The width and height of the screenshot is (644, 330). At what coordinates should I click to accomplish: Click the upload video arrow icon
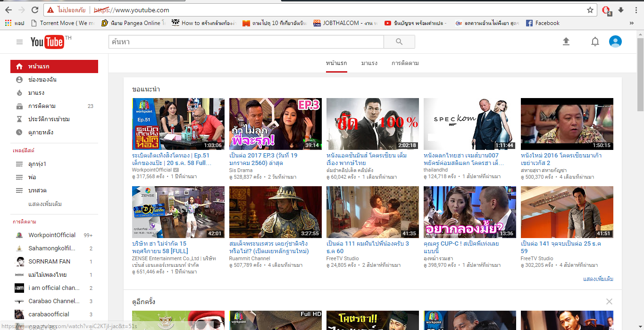(566, 41)
